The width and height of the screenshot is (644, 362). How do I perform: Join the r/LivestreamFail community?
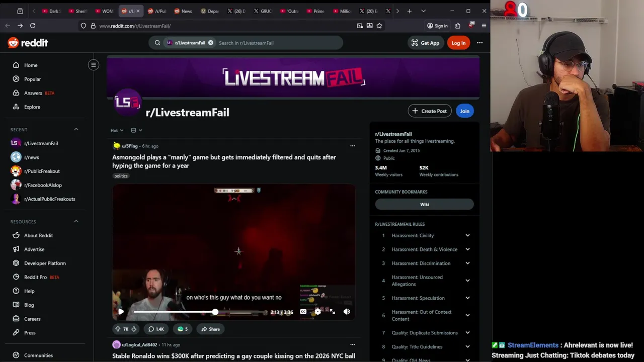pyautogui.click(x=464, y=111)
